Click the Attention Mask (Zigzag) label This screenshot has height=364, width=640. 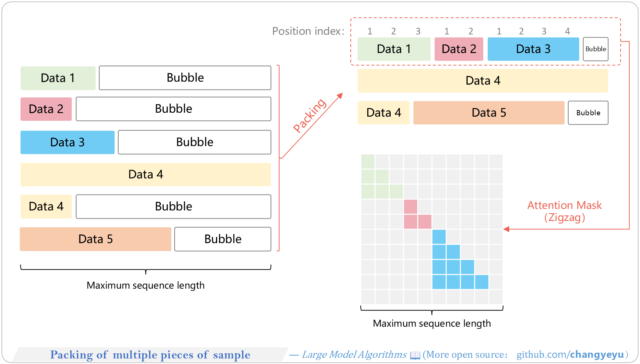(x=565, y=211)
